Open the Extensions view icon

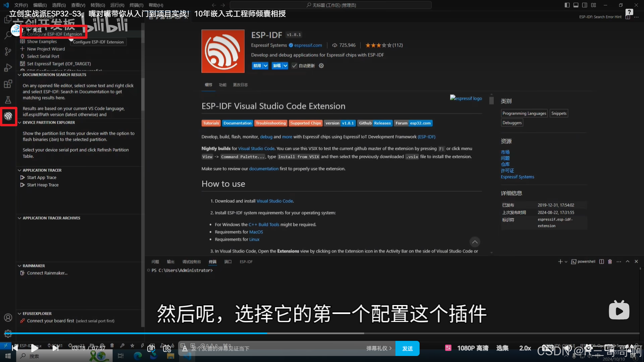click(x=8, y=84)
